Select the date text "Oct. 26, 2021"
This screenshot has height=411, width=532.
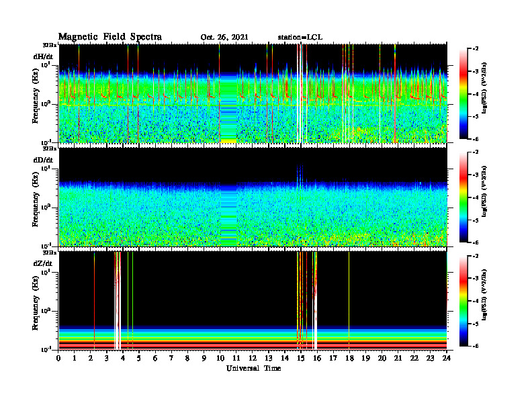224,38
